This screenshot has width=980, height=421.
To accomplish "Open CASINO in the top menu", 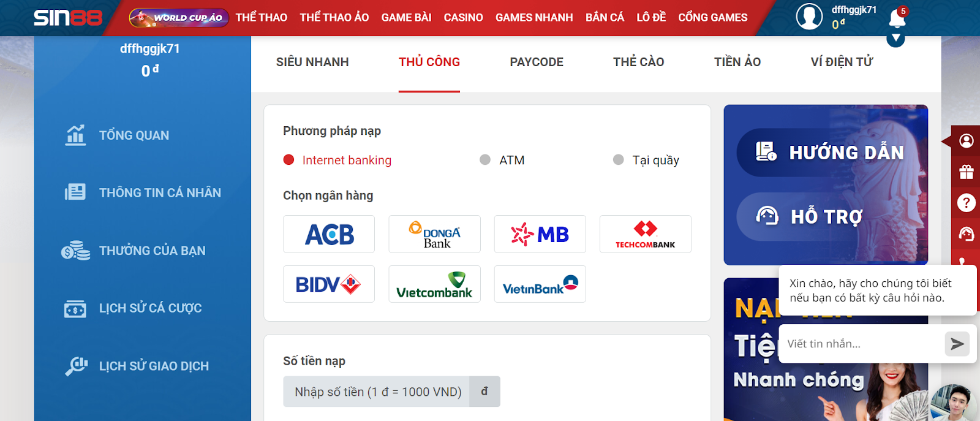I will coord(463,18).
